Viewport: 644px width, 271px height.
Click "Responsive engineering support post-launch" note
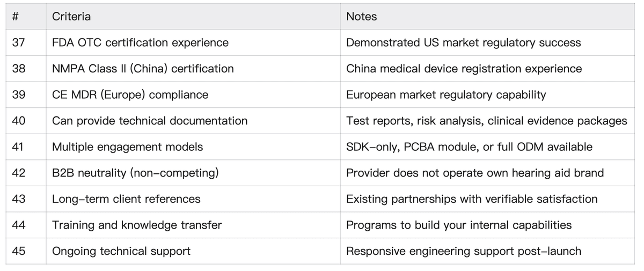pos(464,251)
